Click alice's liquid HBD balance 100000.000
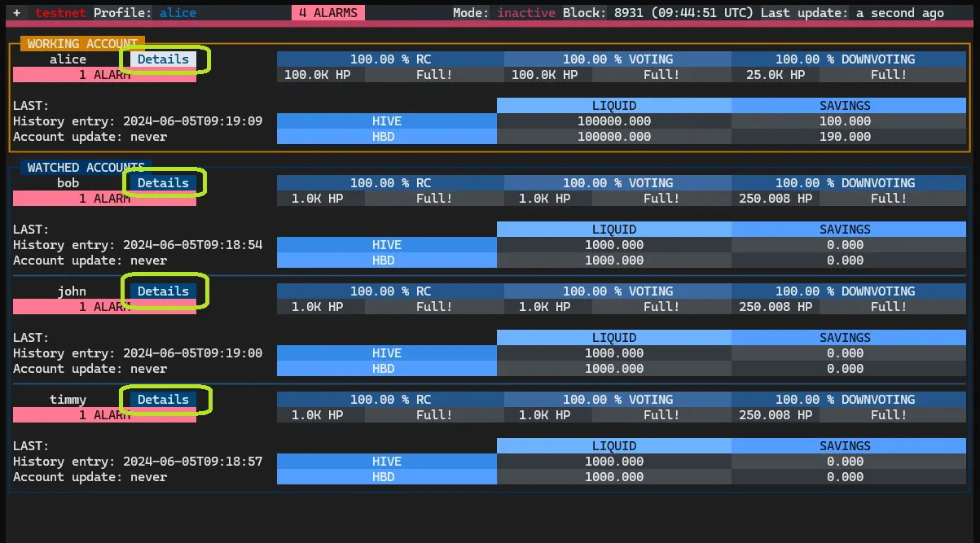The height and width of the screenshot is (543, 980). 614,137
